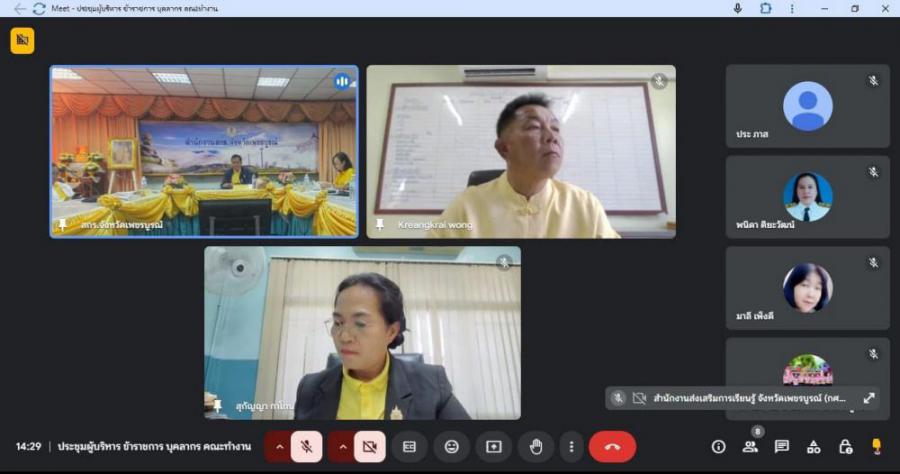
Task: Leave the call with red hang-up button
Action: (612, 446)
